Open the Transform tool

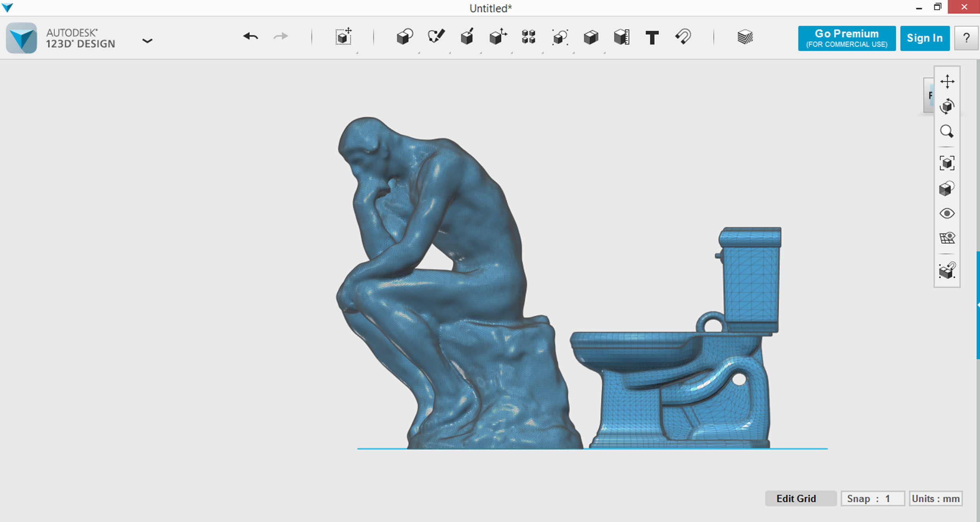(x=343, y=37)
